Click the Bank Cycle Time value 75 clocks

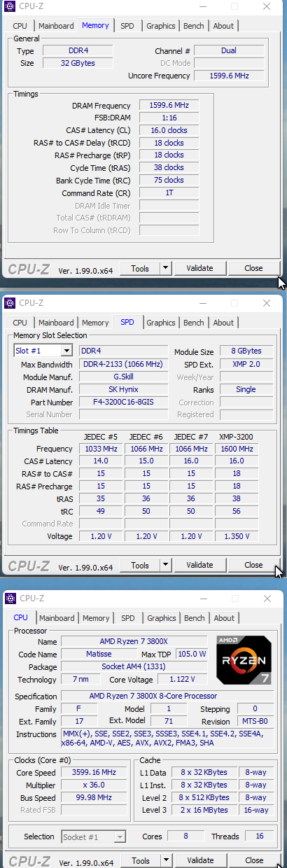click(169, 180)
